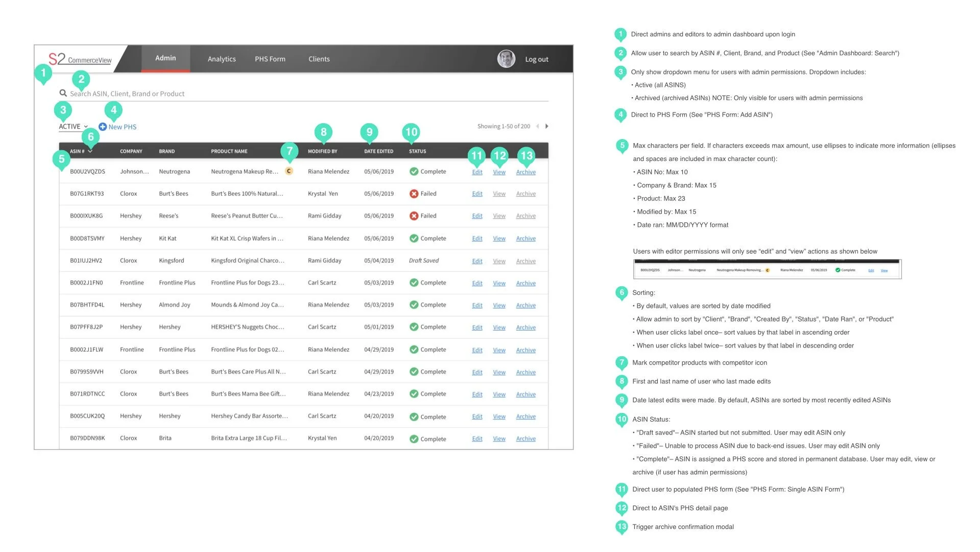View the Hershey Candy Bar B005CUK20Q row
980x552 pixels.
click(499, 417)
